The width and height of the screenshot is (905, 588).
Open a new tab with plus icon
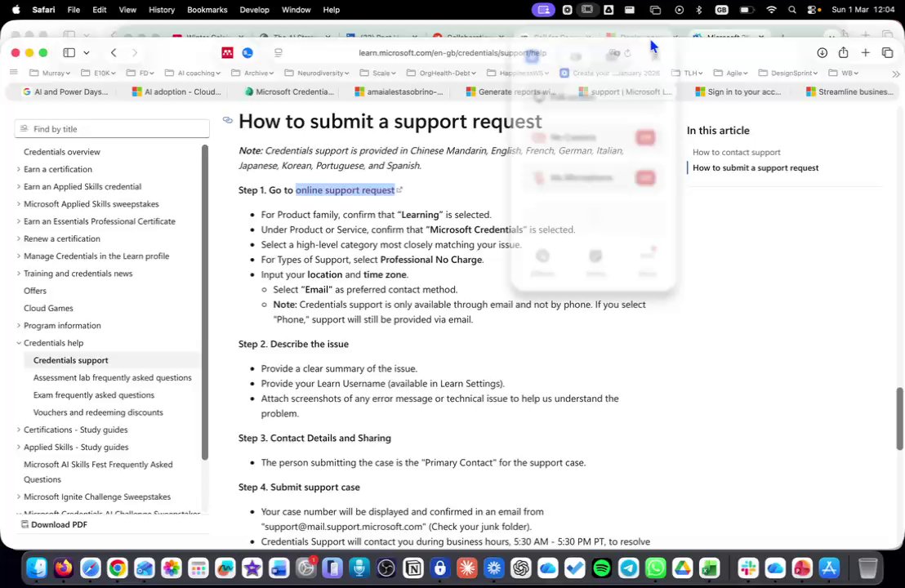865,52
